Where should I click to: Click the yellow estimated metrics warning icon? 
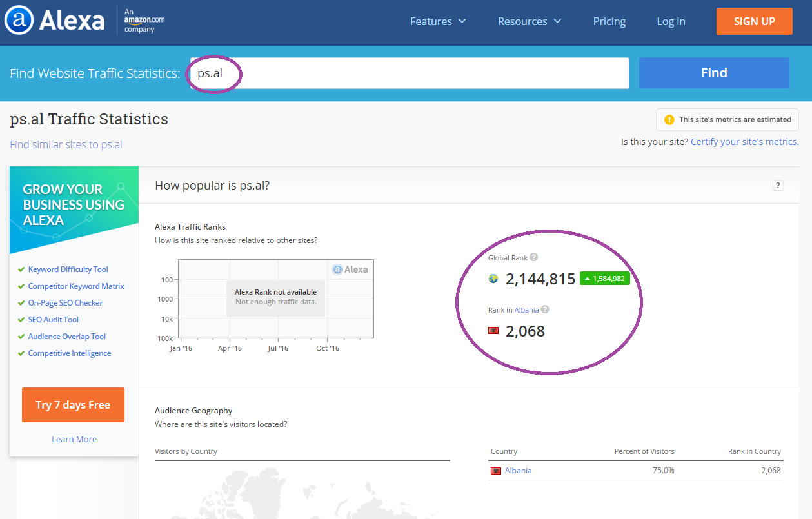point(669,119)
